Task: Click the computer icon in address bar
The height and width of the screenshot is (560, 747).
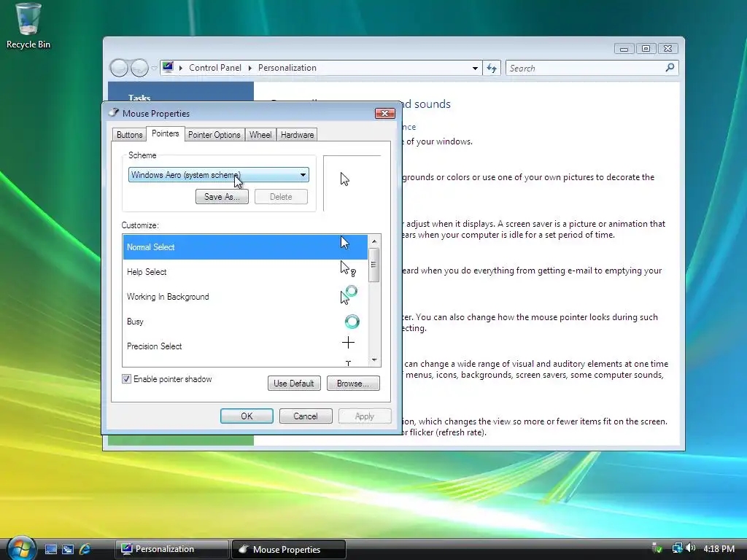Action: (168, 67)
